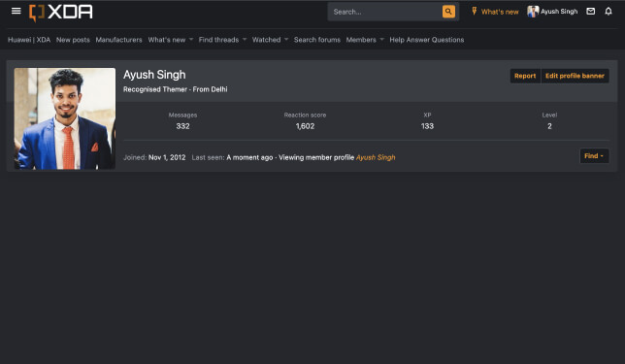
Task: Open the inbox envelope icon
Action: tap(591, 12)
